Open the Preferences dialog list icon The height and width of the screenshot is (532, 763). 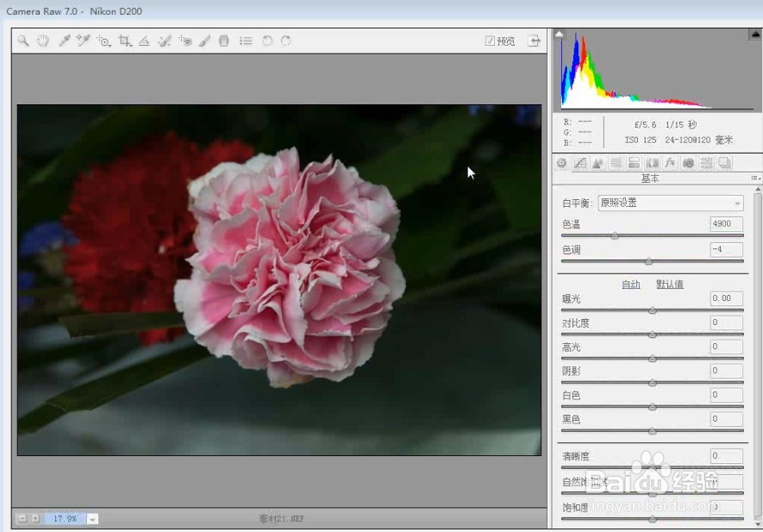[x=246, y=41]
